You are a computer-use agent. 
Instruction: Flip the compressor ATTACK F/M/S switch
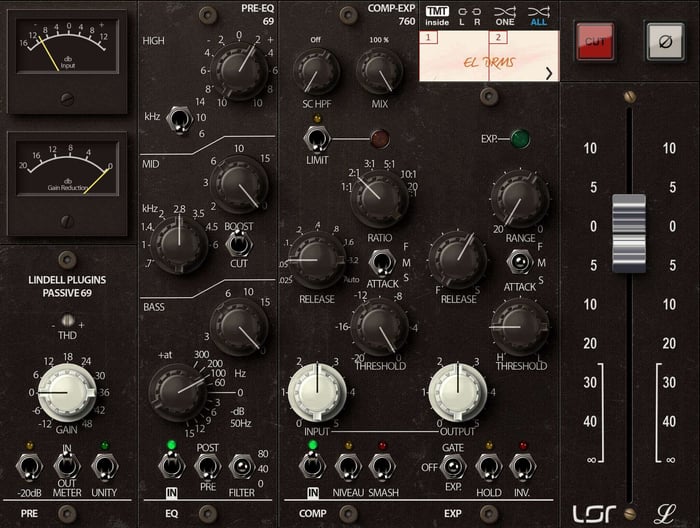382,262
